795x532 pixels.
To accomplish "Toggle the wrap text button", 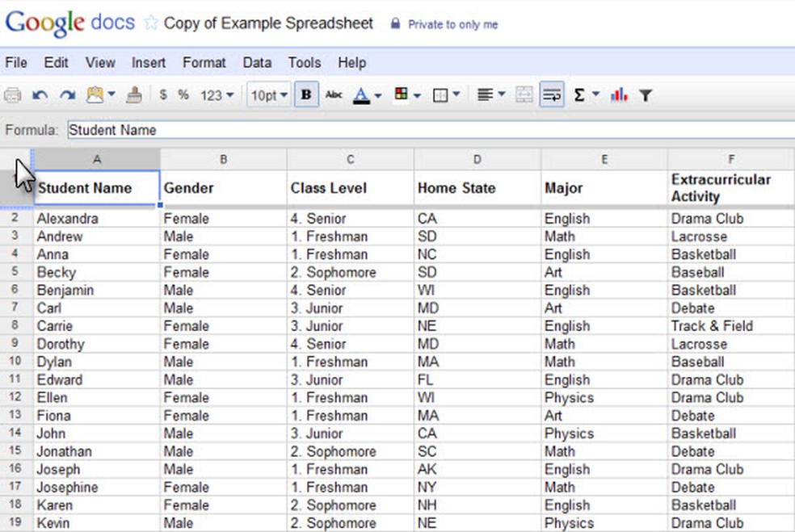I will tap(552, 94).
